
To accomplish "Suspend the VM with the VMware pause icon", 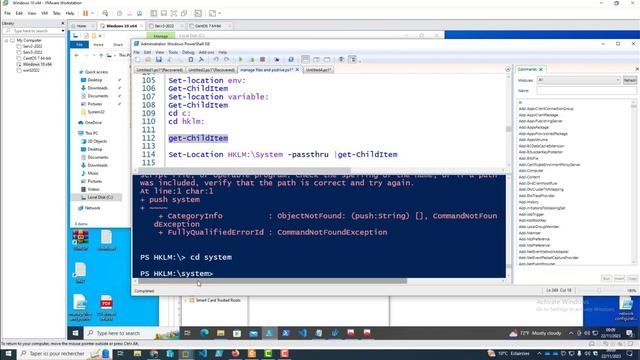I will 85,13.
